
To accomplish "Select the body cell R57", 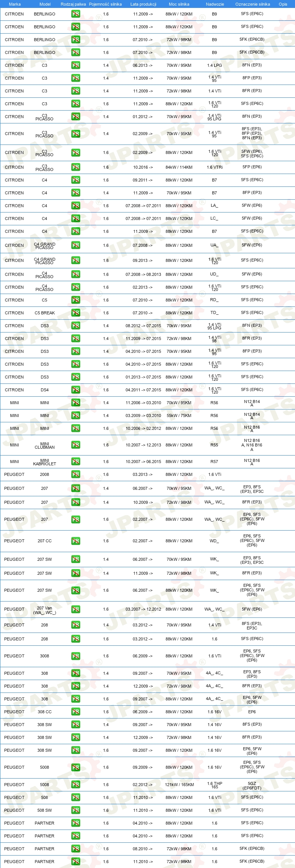I will [x=214, y=462].
